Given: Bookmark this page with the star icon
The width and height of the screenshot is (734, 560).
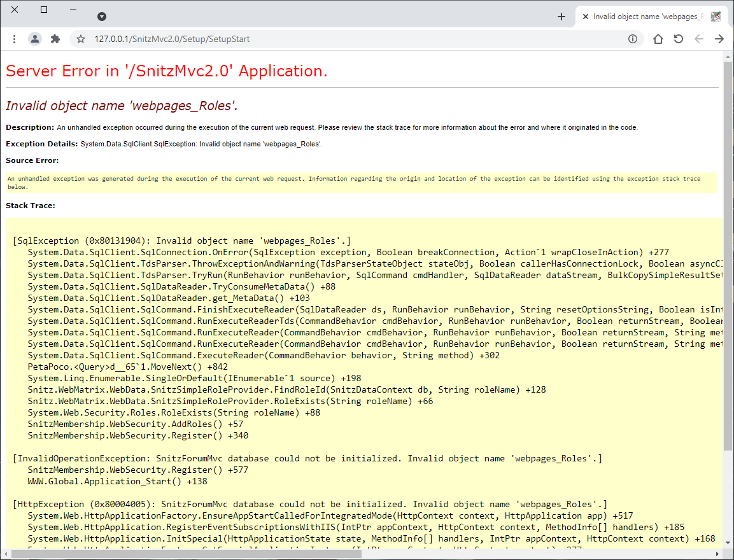Looking at the screenshot, I should 81,39.
